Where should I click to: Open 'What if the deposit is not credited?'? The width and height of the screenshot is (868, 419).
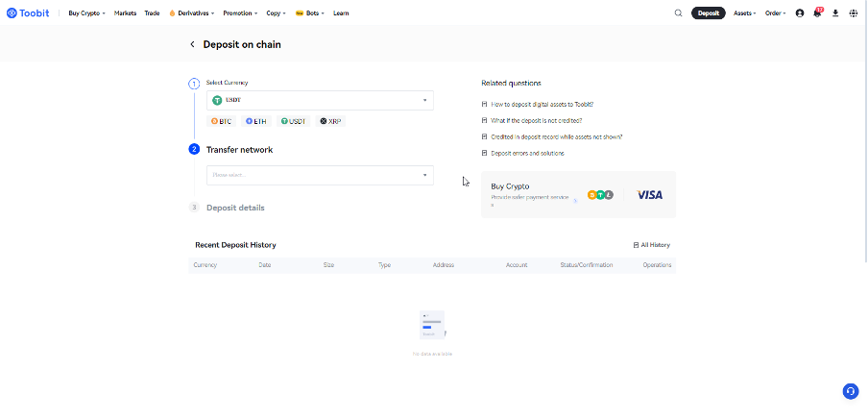click(536, 120)
